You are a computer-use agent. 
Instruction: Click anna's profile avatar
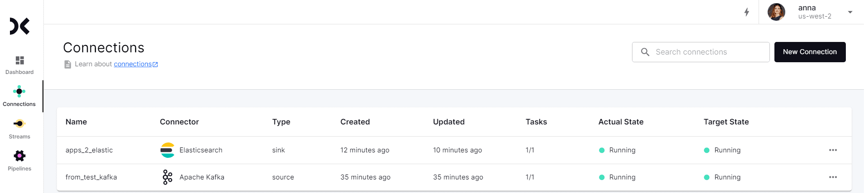coord(776,12)
